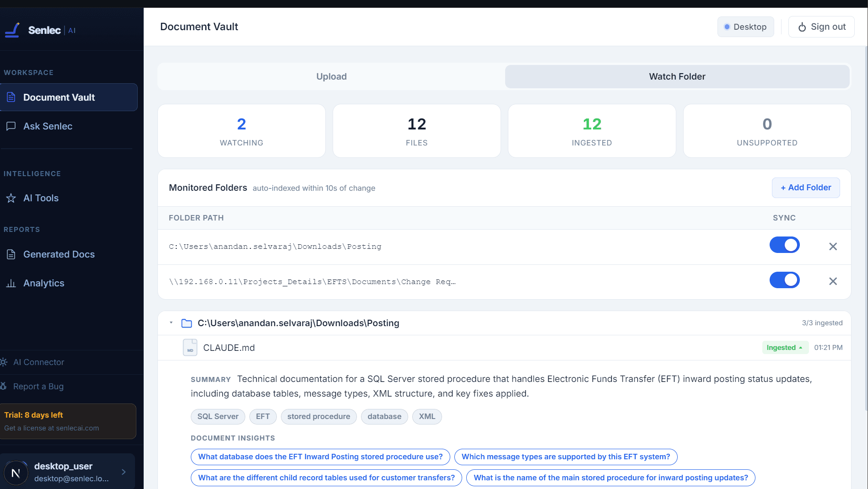Screen dimensions: 868x489
Task: Click the CLAUDE.md file icon
Action: point(190,347)
